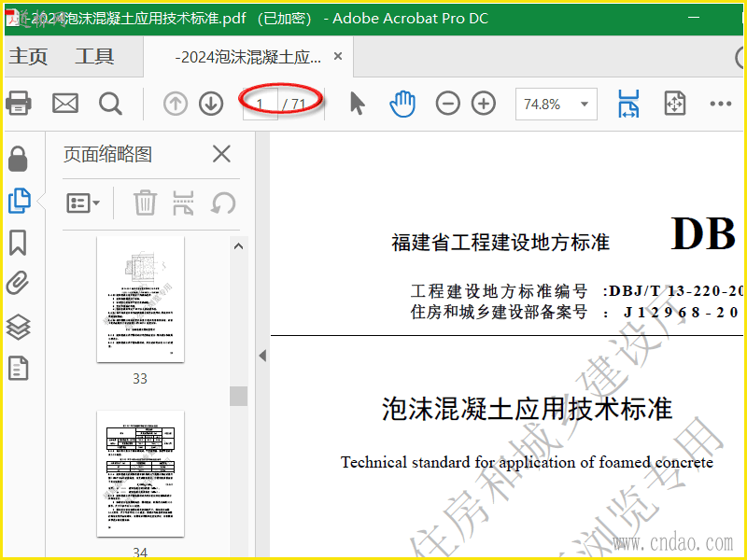Viewport: 747px width, 560px height.
Task: Click the thumbnail scrollbar up arrow
Action: [239, 246]
